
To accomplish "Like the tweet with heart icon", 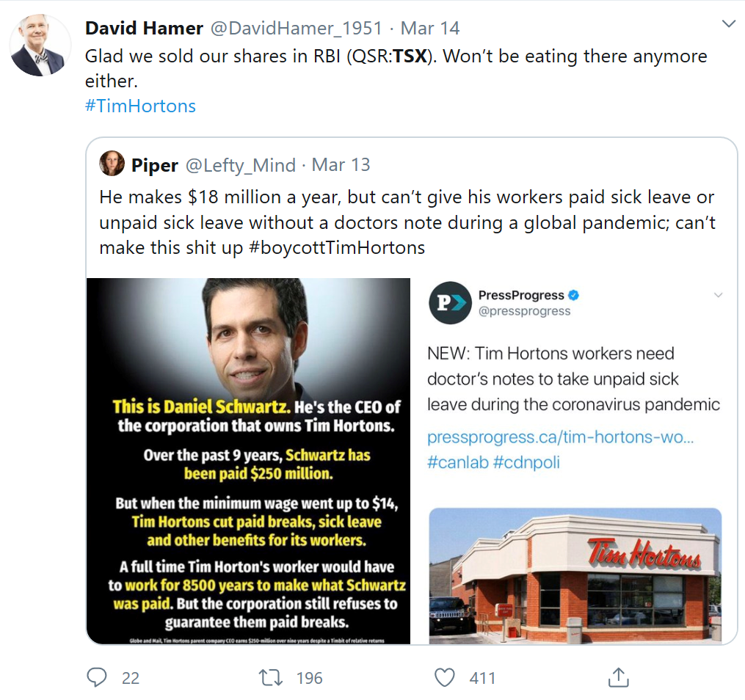I will pos(445,677).
